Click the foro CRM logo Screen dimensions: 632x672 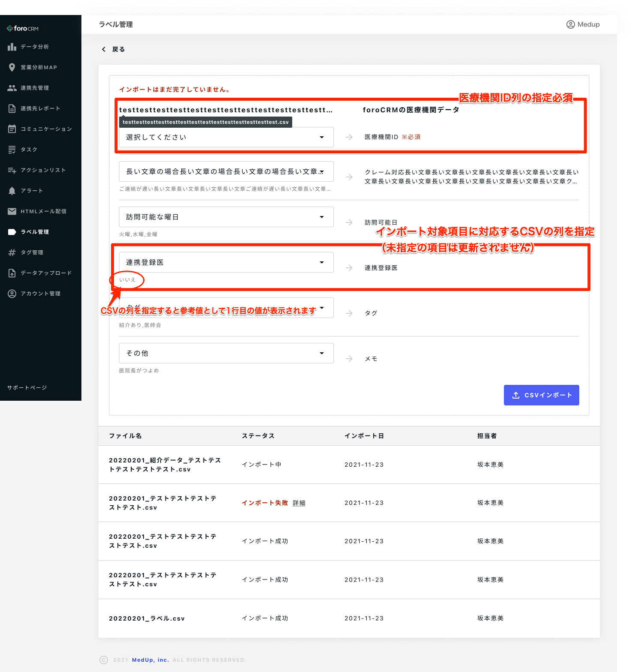(23, 28)
